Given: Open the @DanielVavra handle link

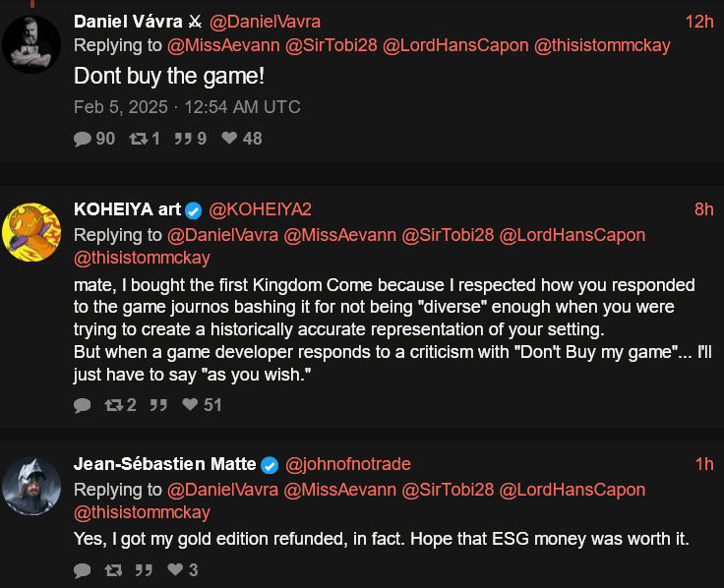Looking at the screenshot, I should click(x=265, y=22).
